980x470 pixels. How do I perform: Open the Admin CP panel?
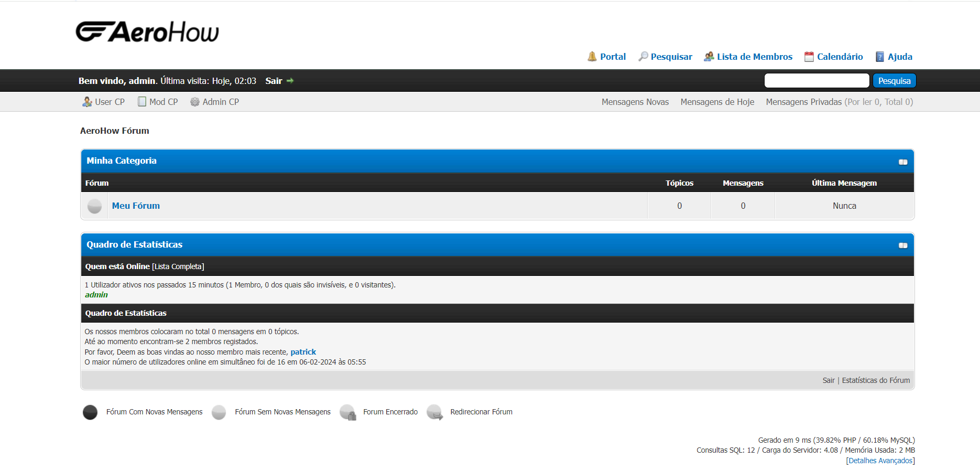tap(215, 102)
